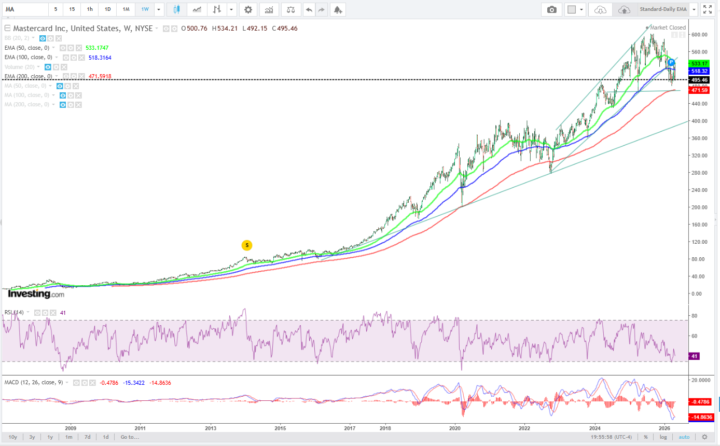Remove the EMA 100 indicator
720x446 pixels.
coord(81,57)
